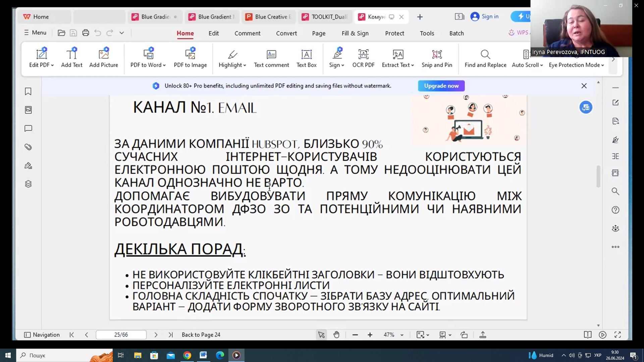Switch to the Fill & Sign tab
Screen dimensions: 644x362
[355, 33]
